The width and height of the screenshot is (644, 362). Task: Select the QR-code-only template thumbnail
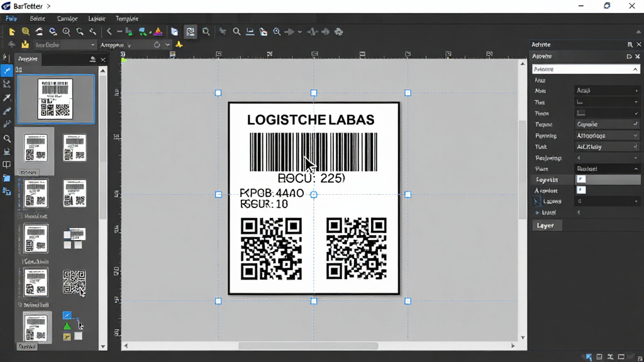pyautogui.click(x=74, y=282)
